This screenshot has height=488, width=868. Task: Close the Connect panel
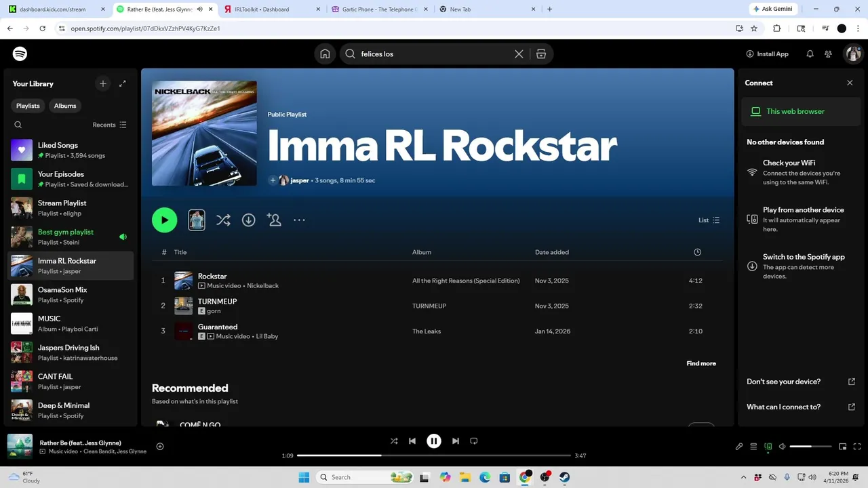tap(850, 83)
